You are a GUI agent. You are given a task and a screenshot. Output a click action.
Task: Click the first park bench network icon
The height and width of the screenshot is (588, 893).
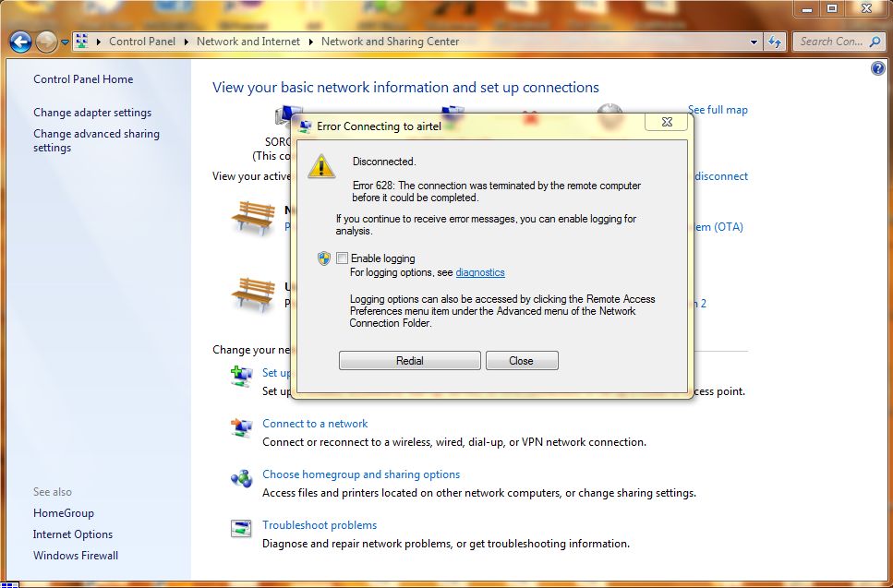click(x=253, y=218)
